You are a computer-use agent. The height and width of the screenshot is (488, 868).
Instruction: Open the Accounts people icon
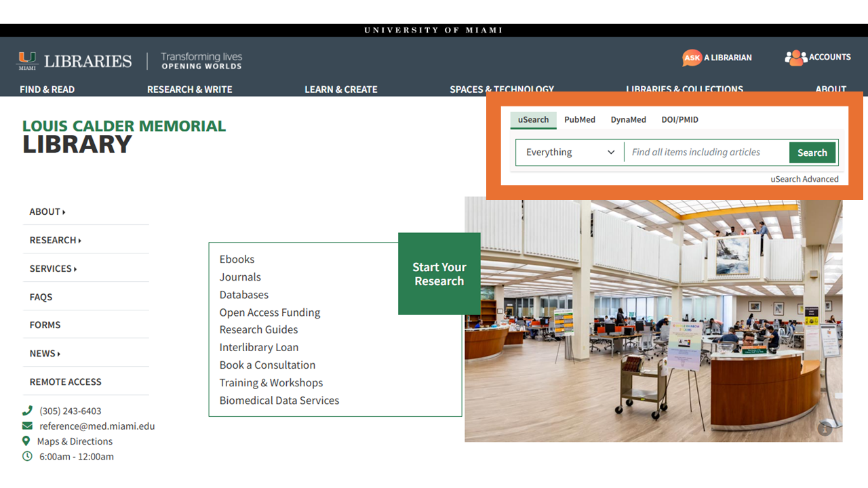click(x=795, y=58)
